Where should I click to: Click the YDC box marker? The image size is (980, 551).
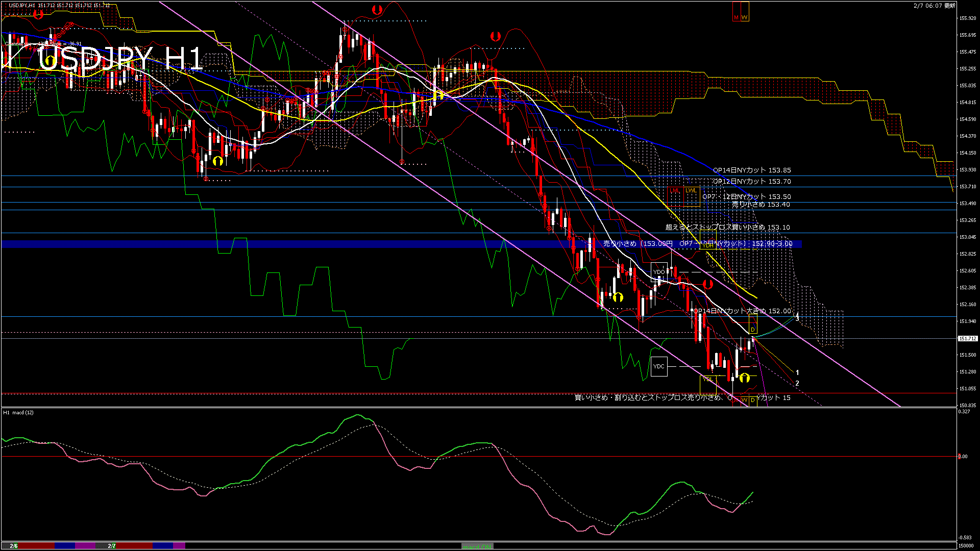659,366
